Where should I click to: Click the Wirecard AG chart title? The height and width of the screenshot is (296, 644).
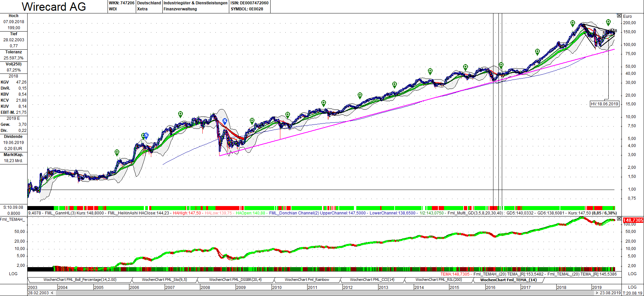[54, 7]
